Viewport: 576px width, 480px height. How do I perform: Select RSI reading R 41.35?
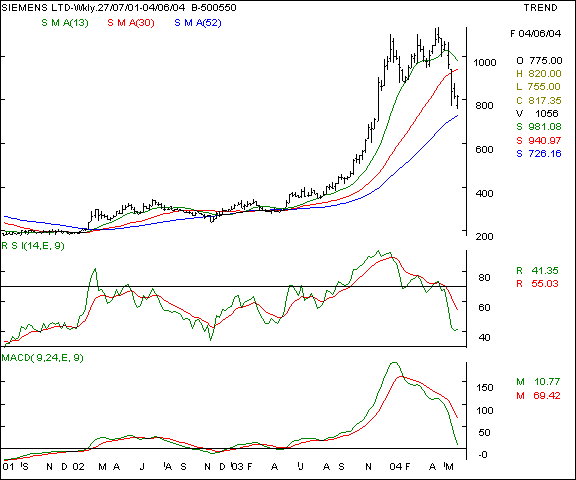(537, 270)
